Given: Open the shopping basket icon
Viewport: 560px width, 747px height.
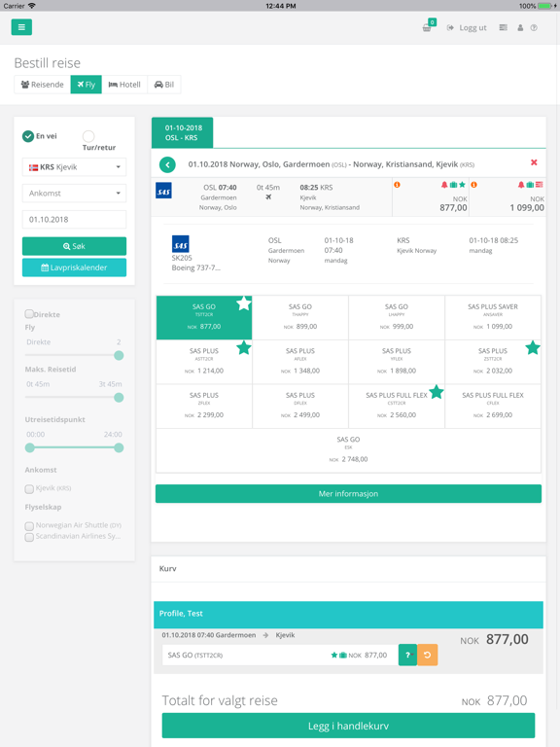Looking at the screenshot, I should click(x=427, y=27).
